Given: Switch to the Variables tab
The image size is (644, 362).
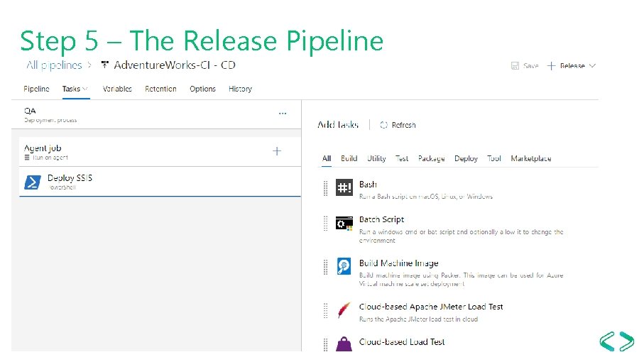Looking at the screenshot, I should pos(117,89).
